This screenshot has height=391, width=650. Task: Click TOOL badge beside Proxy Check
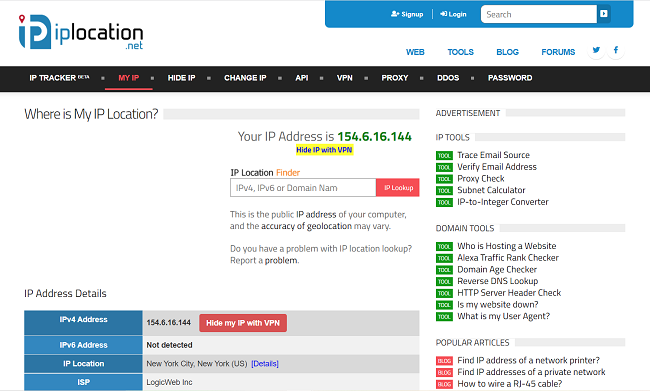click(x=444, y=179)
